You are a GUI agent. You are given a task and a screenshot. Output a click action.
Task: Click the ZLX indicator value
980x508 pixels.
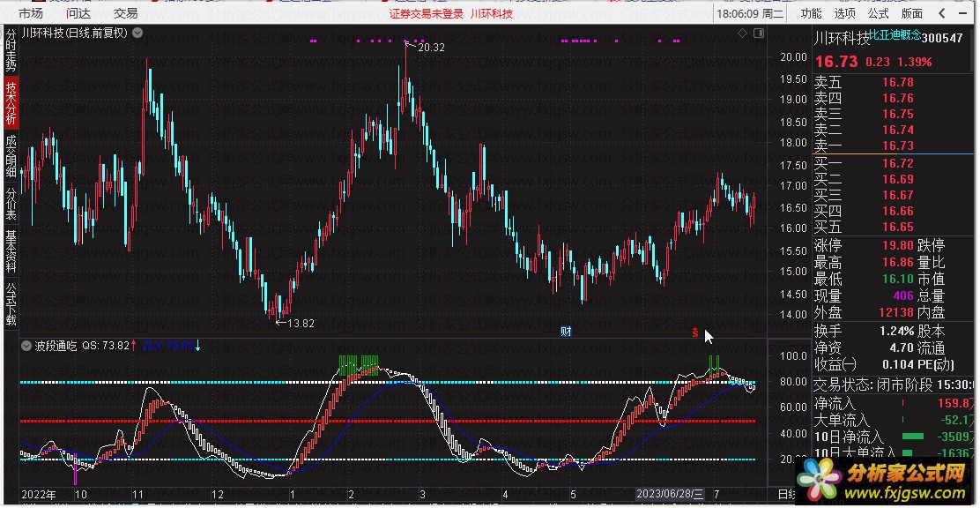[x=167, y=346]
